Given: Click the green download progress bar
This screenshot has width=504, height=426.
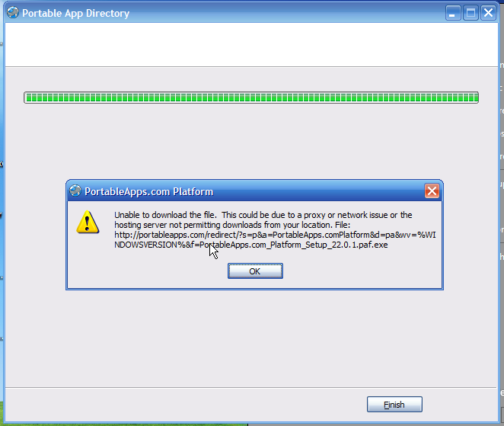Looking at the screenshot, I should (251, 98).
